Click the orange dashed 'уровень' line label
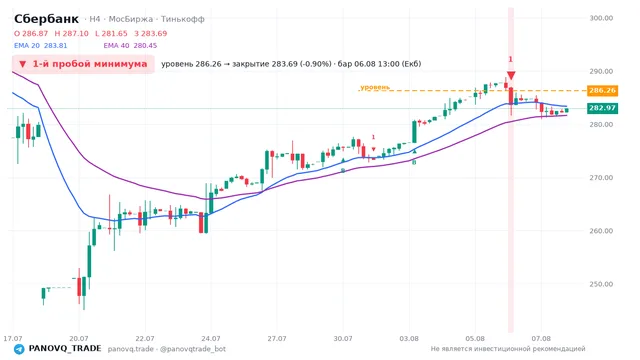This screenshot has height=360, width=640. pos(375,87)
